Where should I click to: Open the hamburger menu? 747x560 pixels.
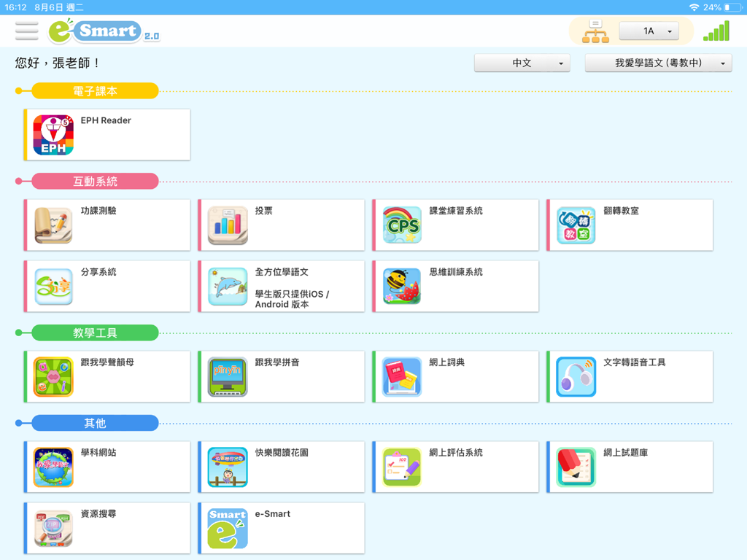tap(26, 31)
